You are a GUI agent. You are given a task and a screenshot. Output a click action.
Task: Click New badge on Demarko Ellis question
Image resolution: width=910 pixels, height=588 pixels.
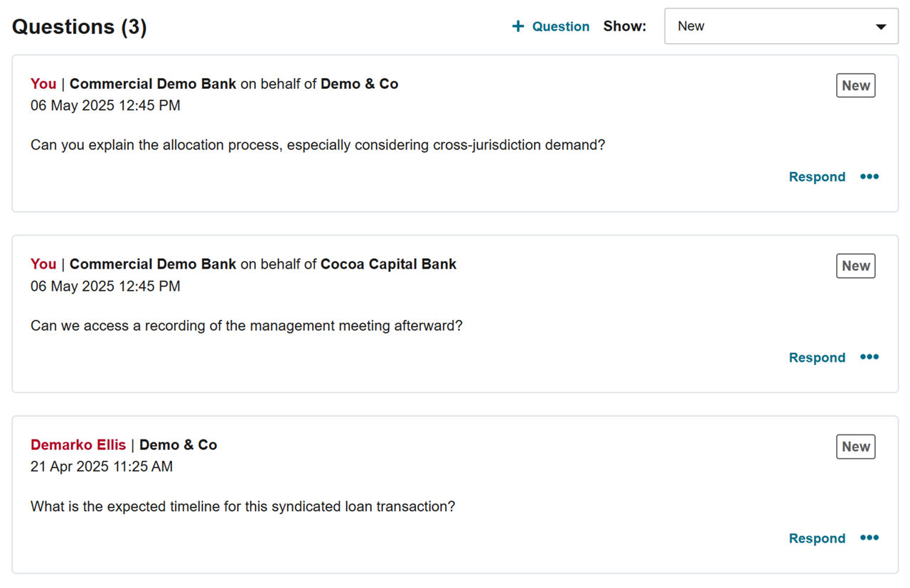coord(855,447)
